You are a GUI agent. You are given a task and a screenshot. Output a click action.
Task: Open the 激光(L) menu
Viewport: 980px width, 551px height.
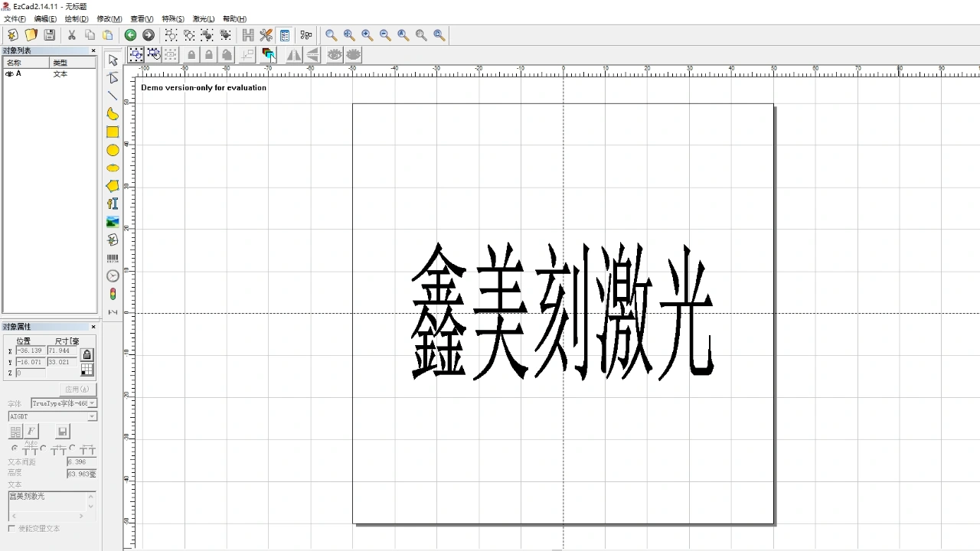click(x=204, y=18)
